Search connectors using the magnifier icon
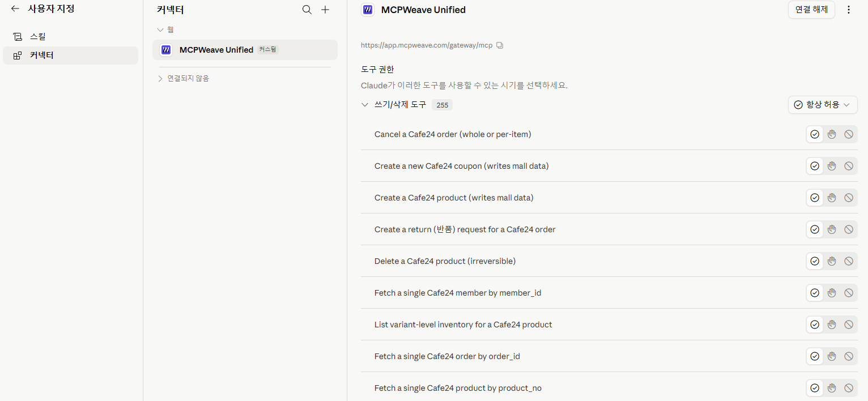 pyautogui.click(x=307, y=10)
